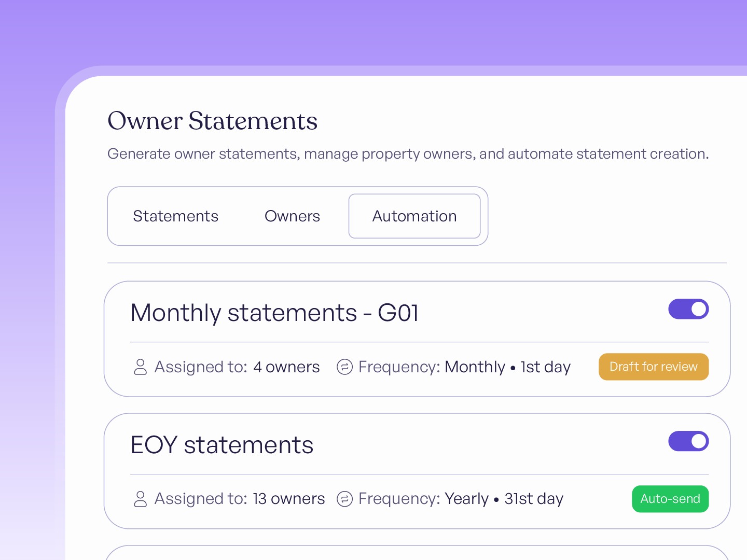Image resolution: width=747 pixels, height=560 pixels.
Task: Click the Draft for review badge
Action: click(x=654, y=367)
